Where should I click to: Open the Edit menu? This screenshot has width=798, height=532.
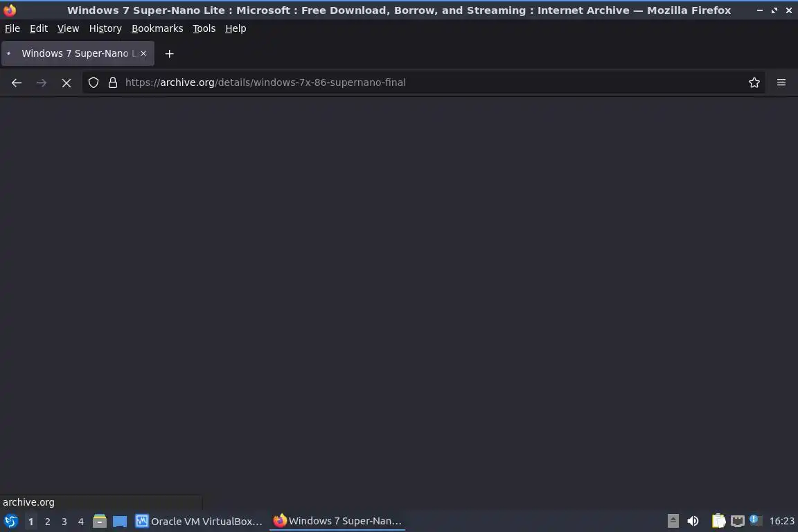click(39, 28)
